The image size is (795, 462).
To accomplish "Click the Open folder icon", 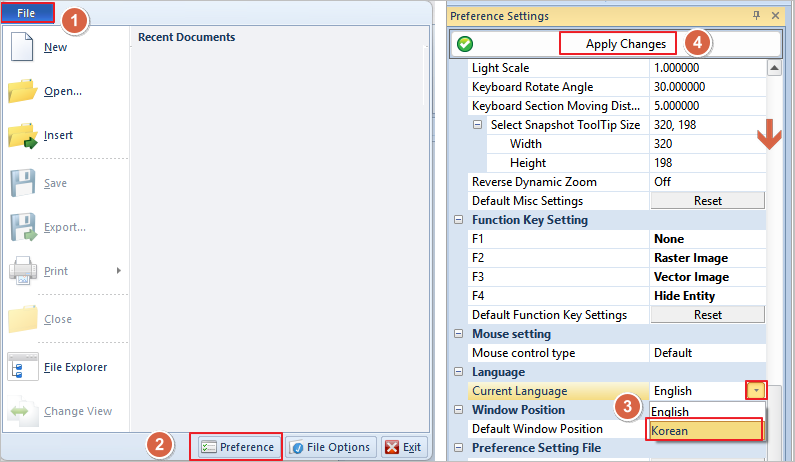I will [22, 91].
